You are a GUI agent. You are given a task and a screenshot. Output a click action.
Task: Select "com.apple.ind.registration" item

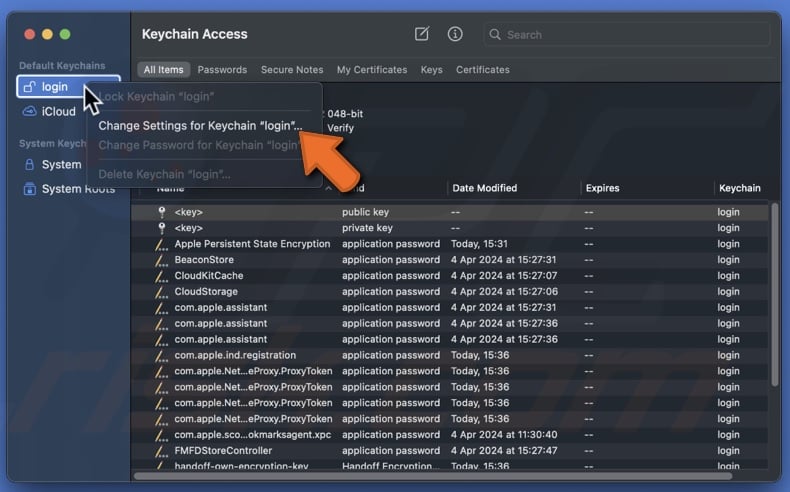(449, 356)
